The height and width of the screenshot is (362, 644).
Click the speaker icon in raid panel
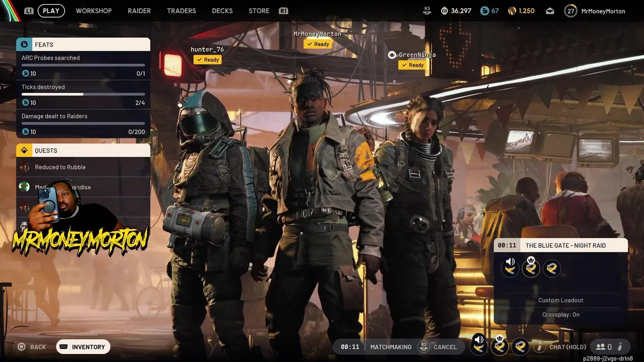[x=510, y=261]
